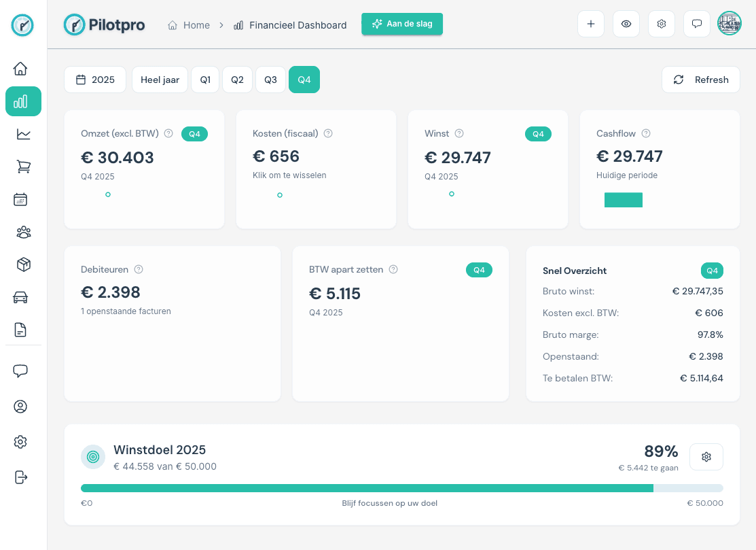Viewport: 756px width, 550px height.
Task: Select the Q2 quarter tab
Action: [x=237, y=80]
